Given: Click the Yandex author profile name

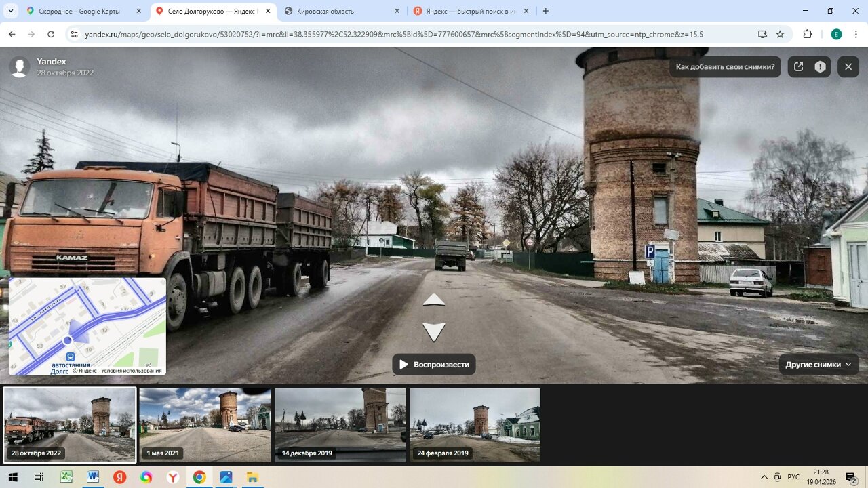Looking at the screenshot, I should (x=52, y=62).
